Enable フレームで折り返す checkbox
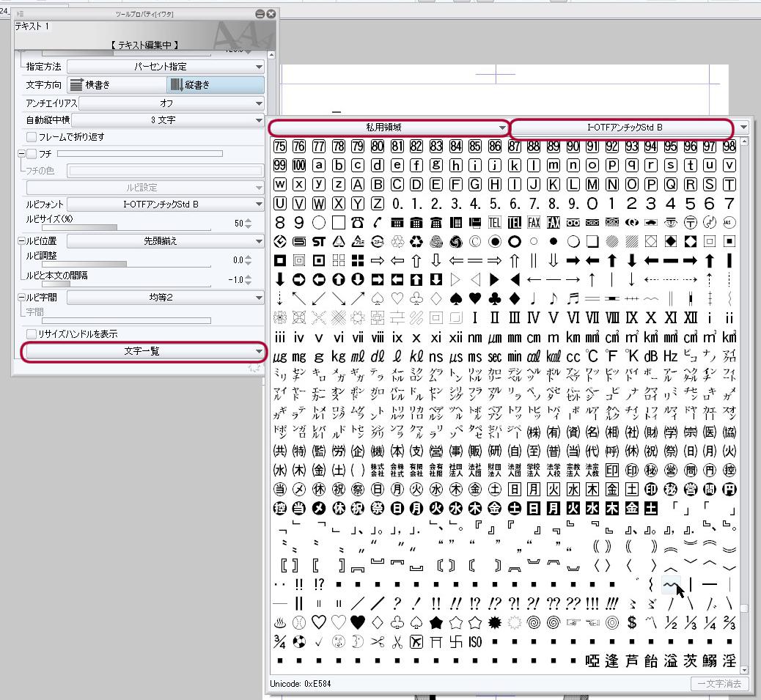Image resolution: width=761 pixels, height=700 pixels. click(x=32, y=137)
